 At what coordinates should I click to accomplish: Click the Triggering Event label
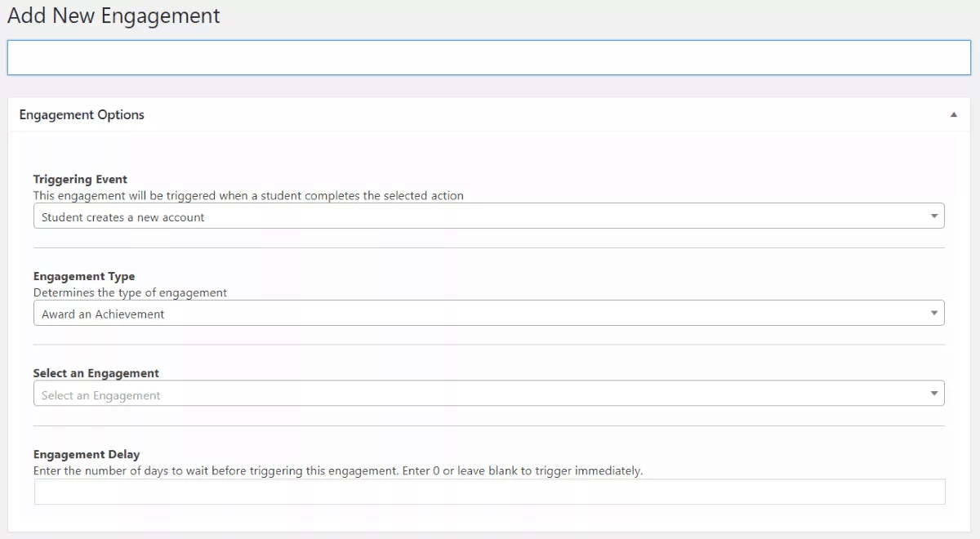(80, 179)
